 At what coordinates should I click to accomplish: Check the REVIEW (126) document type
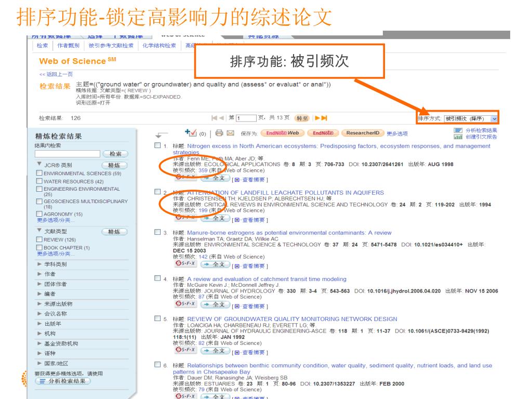coord(39,239)
